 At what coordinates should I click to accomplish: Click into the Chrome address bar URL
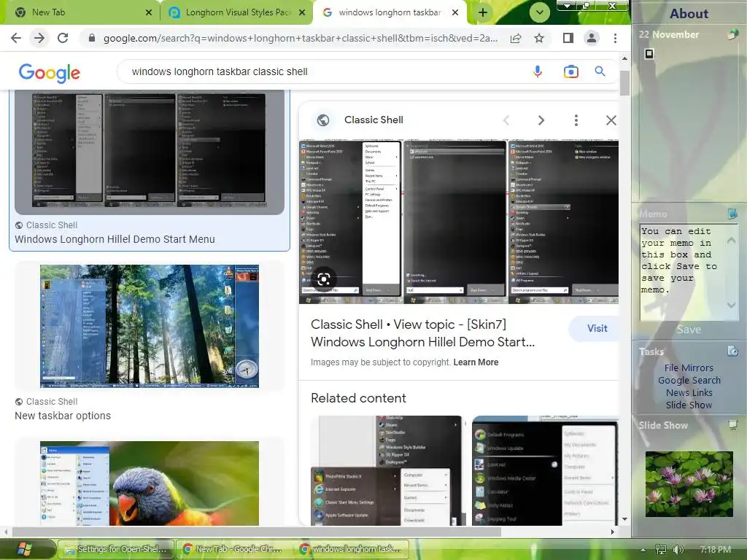pyautogui.click(x=301, y=38)
